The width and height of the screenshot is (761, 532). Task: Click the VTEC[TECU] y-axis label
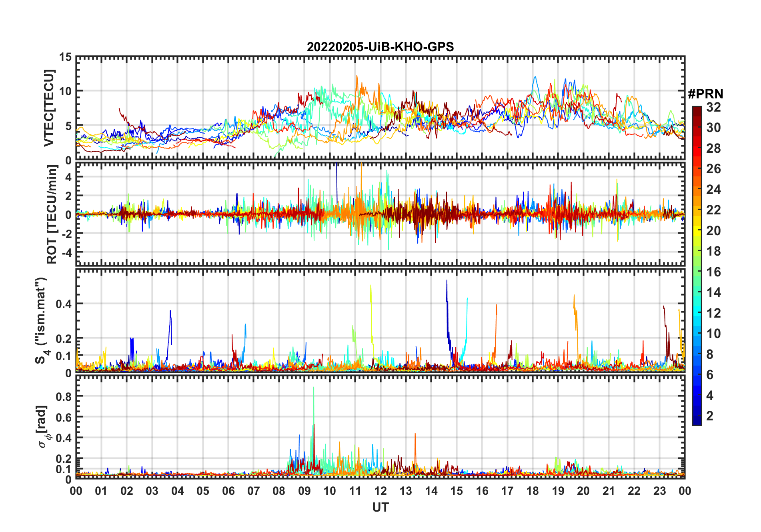[48, 108]
